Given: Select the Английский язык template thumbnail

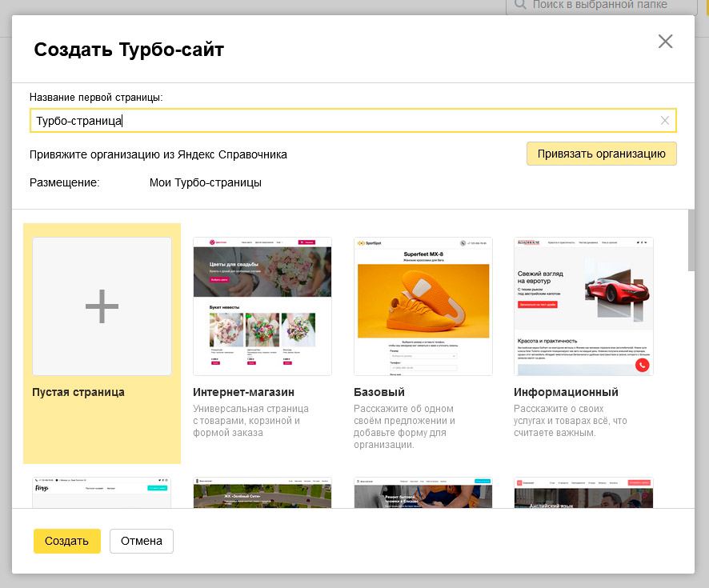Looking at the screenshot, I should 583,493.
